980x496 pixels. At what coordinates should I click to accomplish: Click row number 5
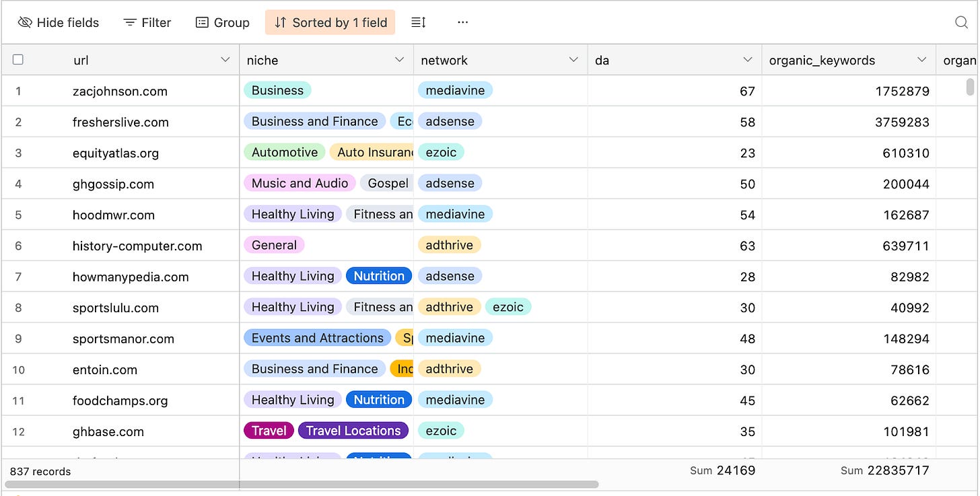point(18,215)
